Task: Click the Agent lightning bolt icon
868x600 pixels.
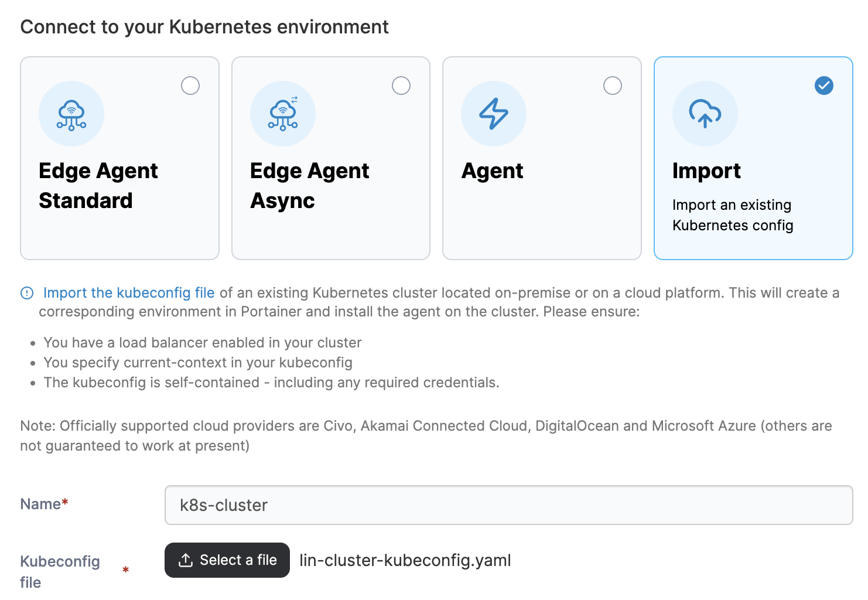Action: point(494,114)
